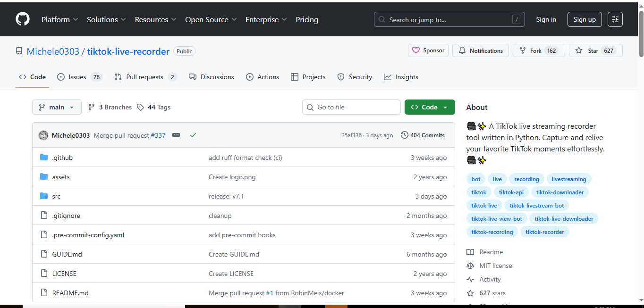The width and height of the screenshot is (644, 308).
Task: Open the LICENSE file
Action: (x=64, y=274)
